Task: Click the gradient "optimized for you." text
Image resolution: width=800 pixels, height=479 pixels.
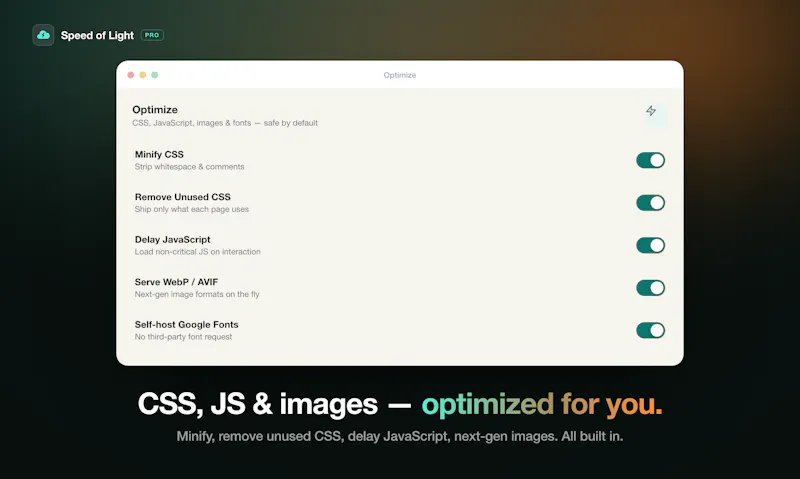Action: pyautogui.click(x=542, y=405)
